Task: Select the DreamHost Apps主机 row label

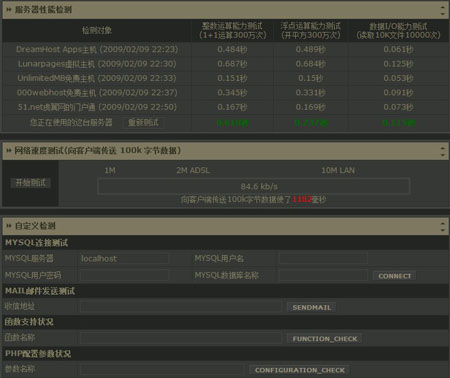Action: pos(97,49)
